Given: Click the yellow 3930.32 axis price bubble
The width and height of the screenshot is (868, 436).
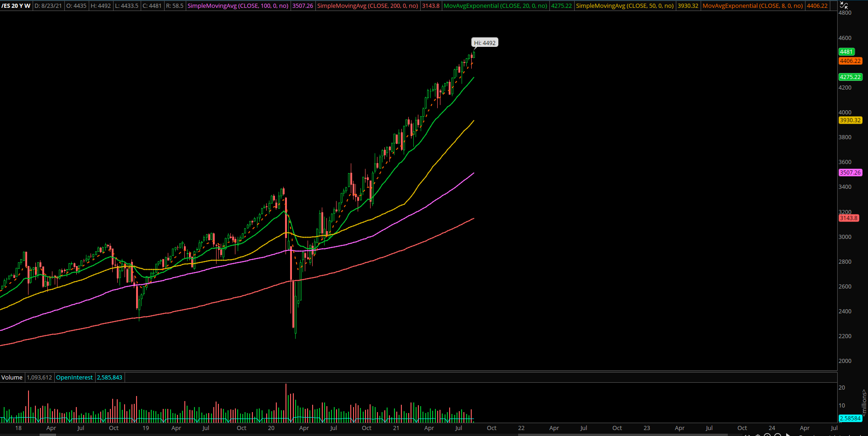Looking at the screenshot, I should click(851, 120).
